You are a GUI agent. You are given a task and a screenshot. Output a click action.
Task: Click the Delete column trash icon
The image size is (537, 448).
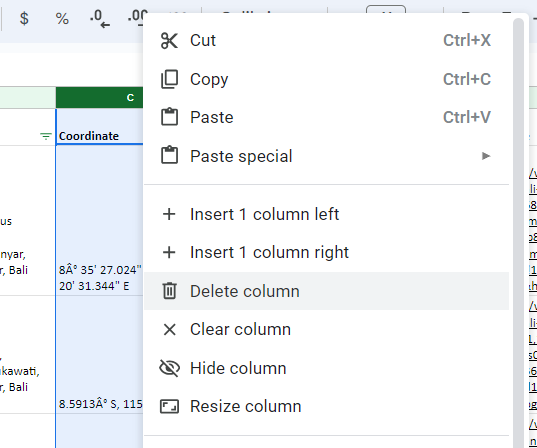coord(169,291)
